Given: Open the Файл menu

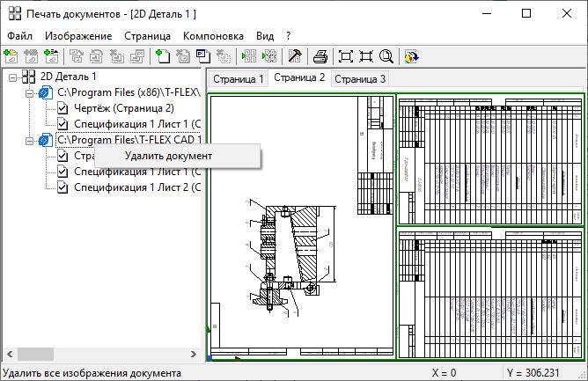Looking at the screenshot, I should (x=19, y=36).
